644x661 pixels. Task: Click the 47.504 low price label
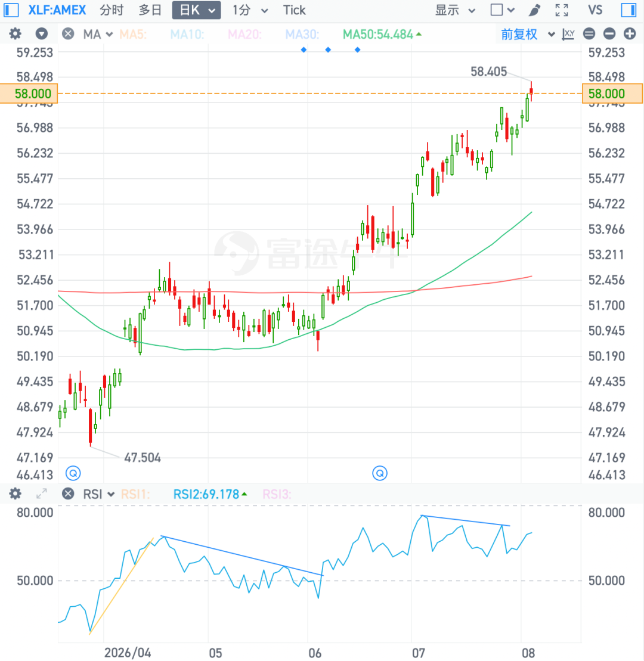coord(143,458)
